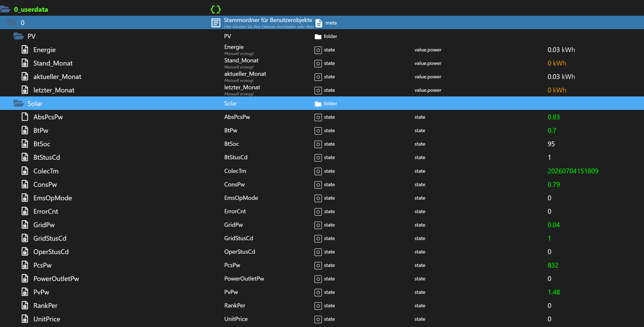Click the Stand_Monat value 0 kWh
Image resolution: width=644 pixels, height=327 pixels.
557,63
